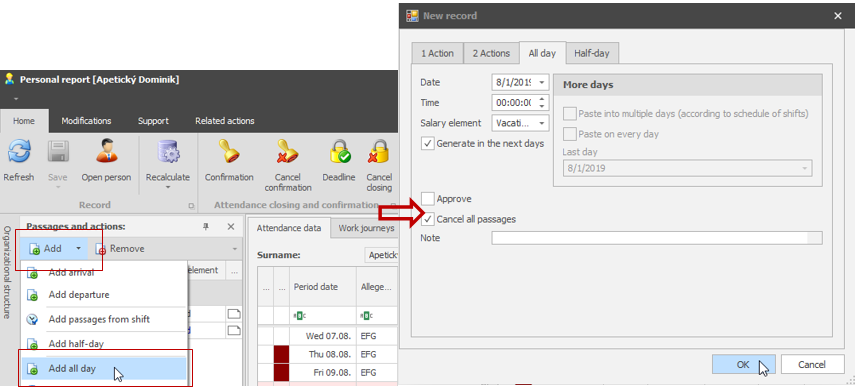Screen dimensions: 858x387
Task: Open the Add button dropdown arrow
Action: (x=78, y=249)
